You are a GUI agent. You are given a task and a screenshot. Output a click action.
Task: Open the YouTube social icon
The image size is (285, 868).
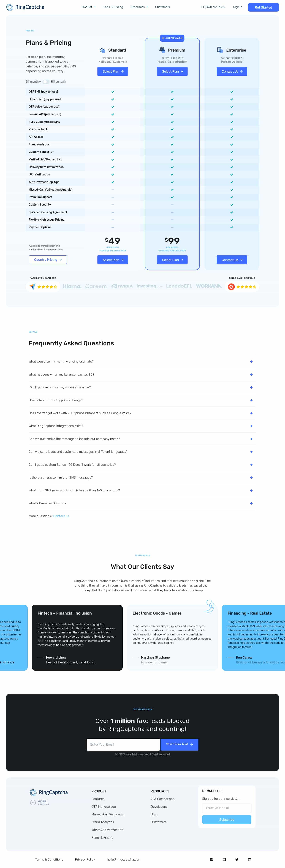pos(224,860)
